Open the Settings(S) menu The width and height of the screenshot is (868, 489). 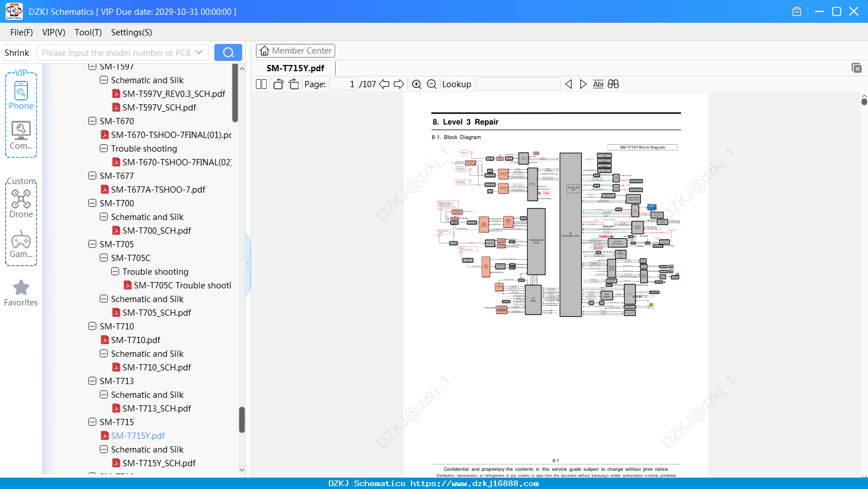pos(132,32)
